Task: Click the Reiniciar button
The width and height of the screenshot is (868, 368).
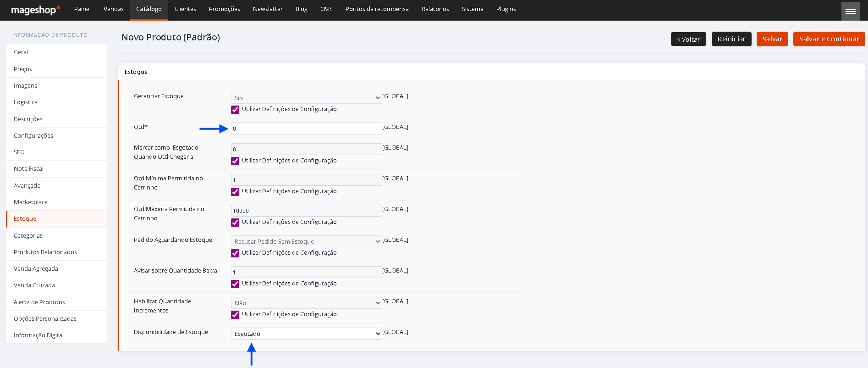Action: coord(731,39)
